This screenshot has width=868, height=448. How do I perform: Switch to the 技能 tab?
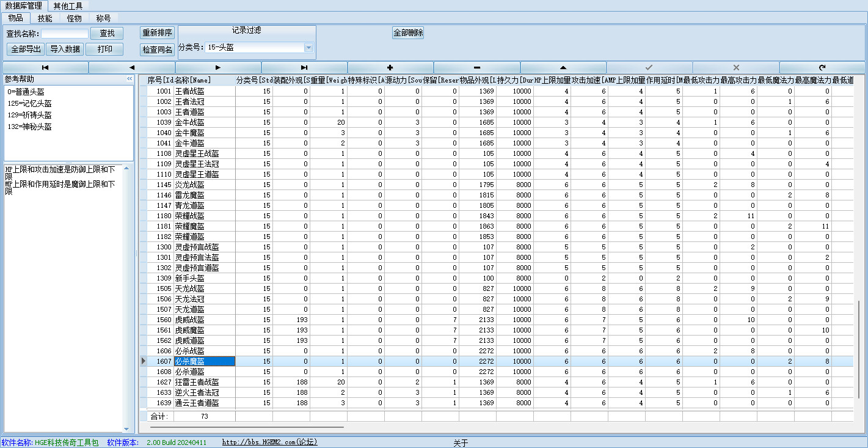click(x=45, y=18)
